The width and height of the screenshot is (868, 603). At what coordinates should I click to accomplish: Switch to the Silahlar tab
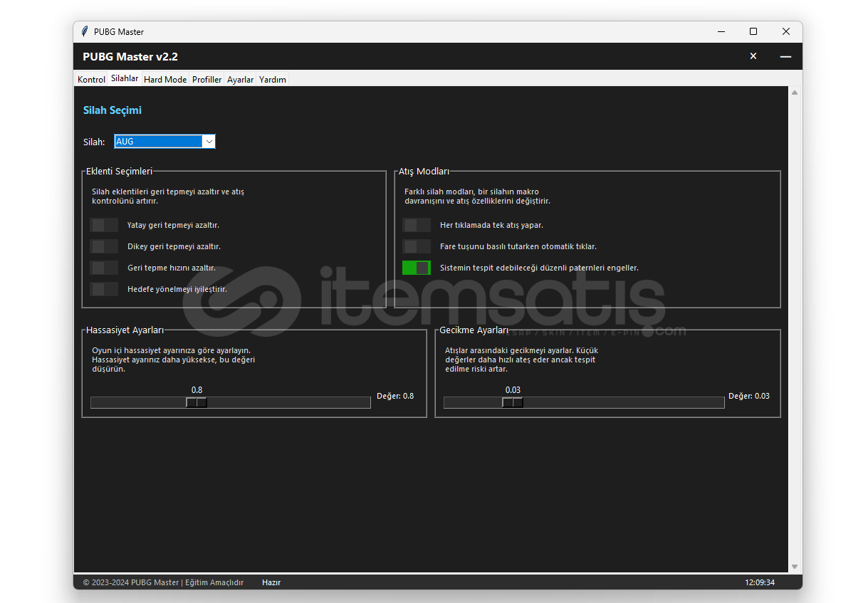click(x=125, y=79)
